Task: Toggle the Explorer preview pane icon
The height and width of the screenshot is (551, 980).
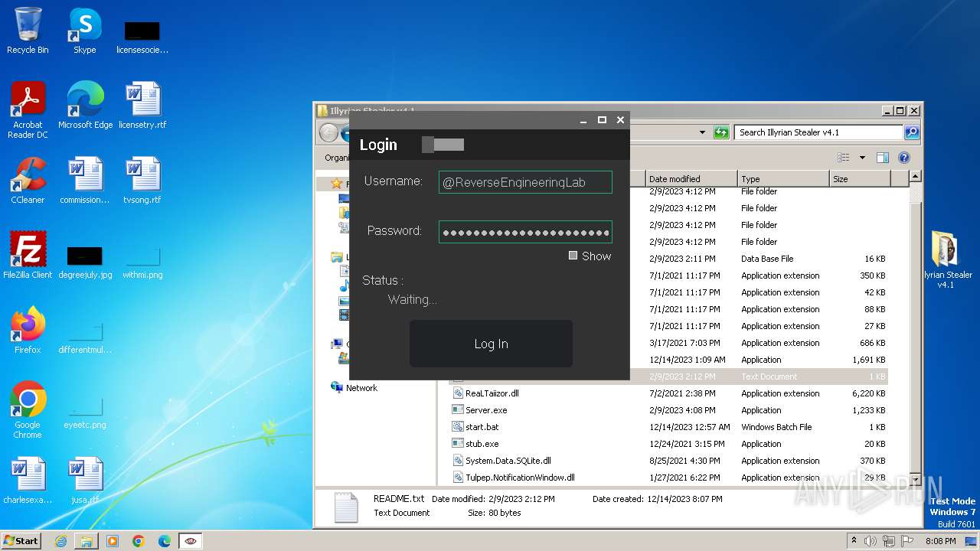Action: [883, 158]
